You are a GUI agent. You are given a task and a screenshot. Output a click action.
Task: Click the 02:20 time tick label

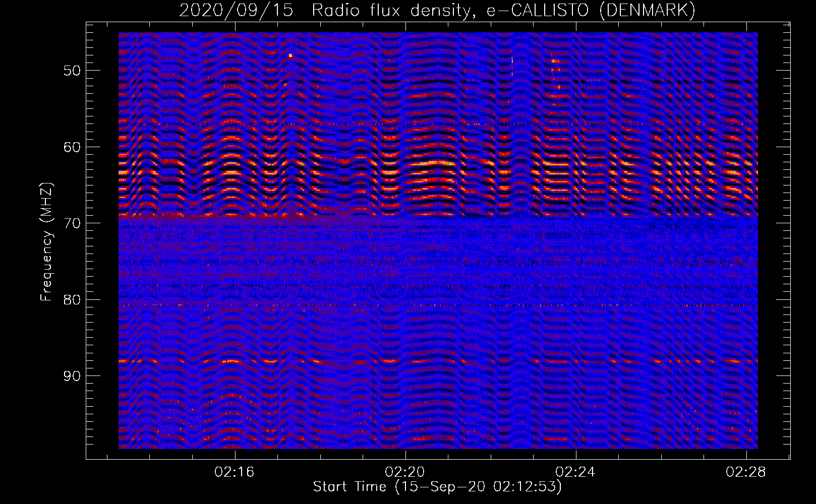pos(405,472)
